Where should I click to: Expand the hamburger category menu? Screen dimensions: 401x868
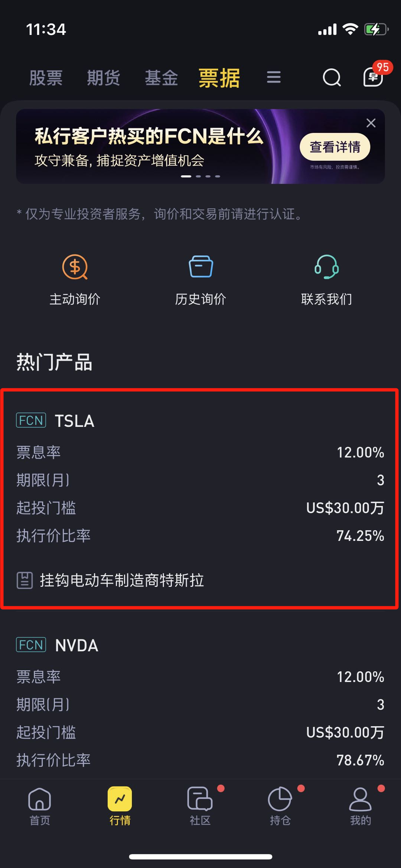click(274, 77)
